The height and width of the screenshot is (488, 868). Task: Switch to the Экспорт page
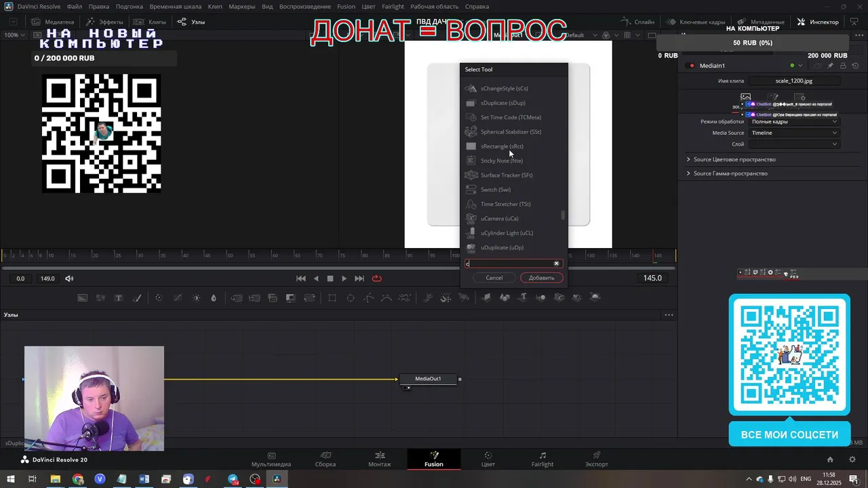(x=597, y=460)
